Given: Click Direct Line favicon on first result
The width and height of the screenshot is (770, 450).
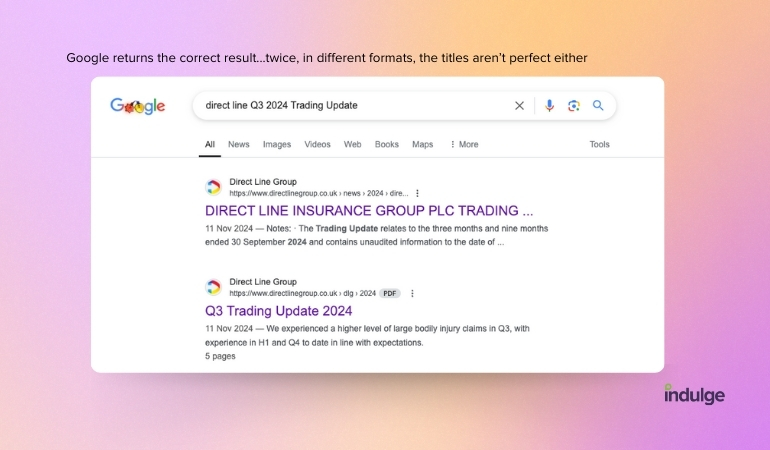Looking at the screenshot, I should [213, 187].
